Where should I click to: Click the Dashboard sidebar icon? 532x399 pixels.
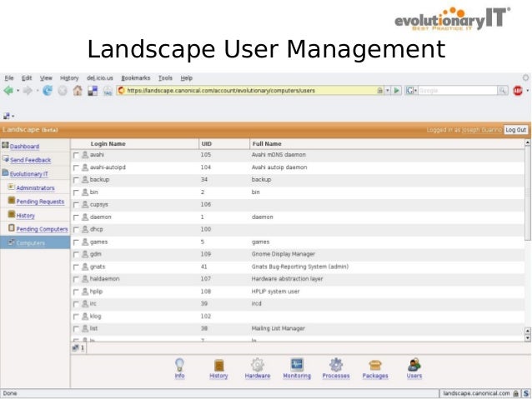click(5, 146)
